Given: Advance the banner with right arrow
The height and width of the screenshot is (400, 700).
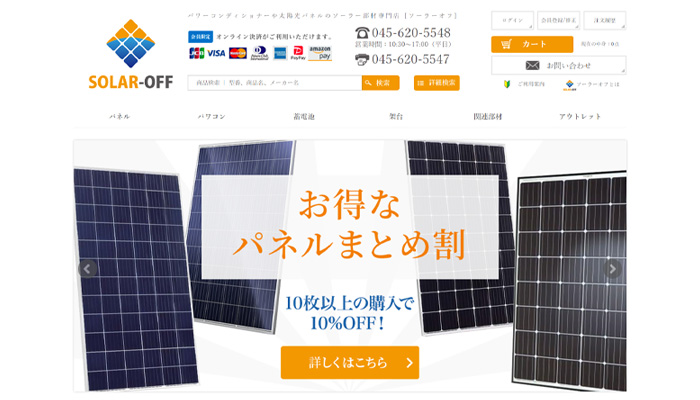Looking at the screenshot, I should click(612, 269).
